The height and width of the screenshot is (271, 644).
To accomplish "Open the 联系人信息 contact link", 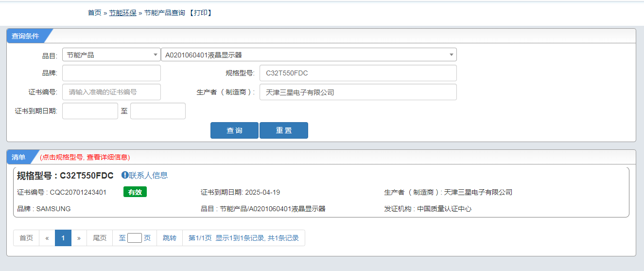I will [x=148, y=175].
